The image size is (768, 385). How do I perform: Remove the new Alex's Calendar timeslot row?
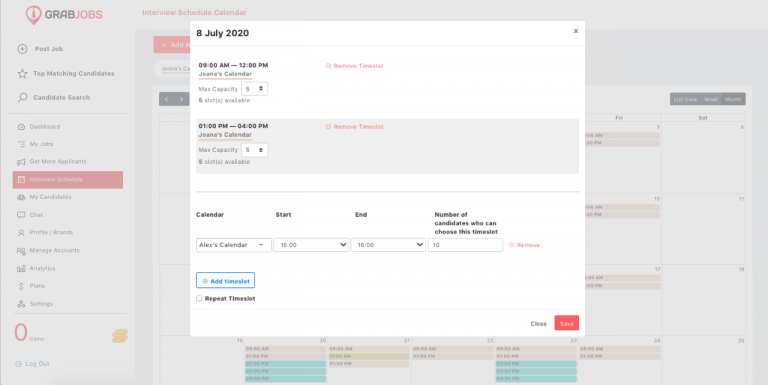(524, 245)
